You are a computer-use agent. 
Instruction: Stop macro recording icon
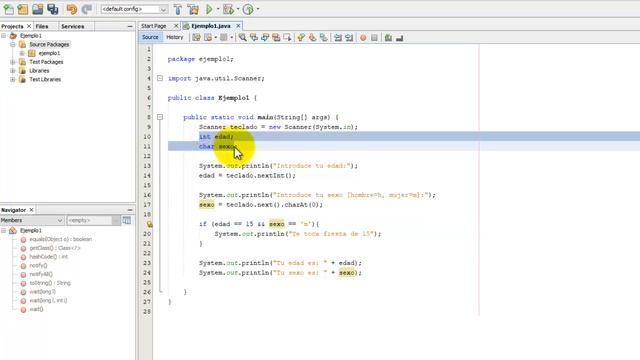[374, 38]
